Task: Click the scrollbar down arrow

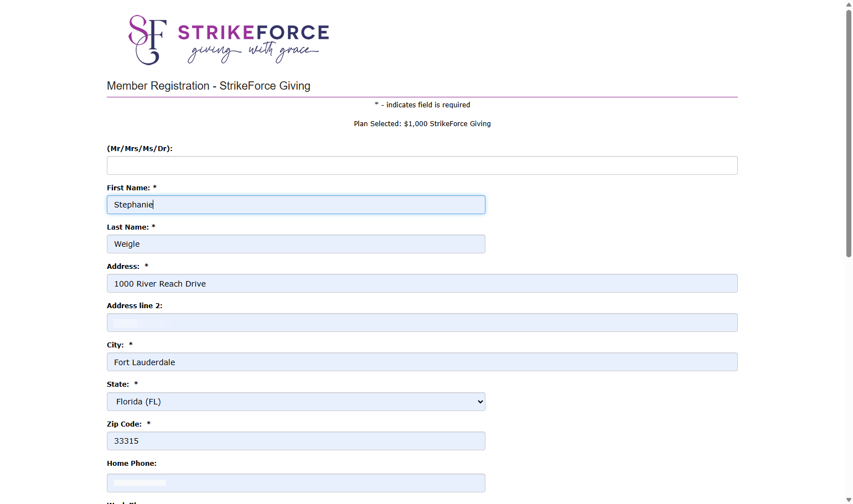Action: click(x=849, y=500)
